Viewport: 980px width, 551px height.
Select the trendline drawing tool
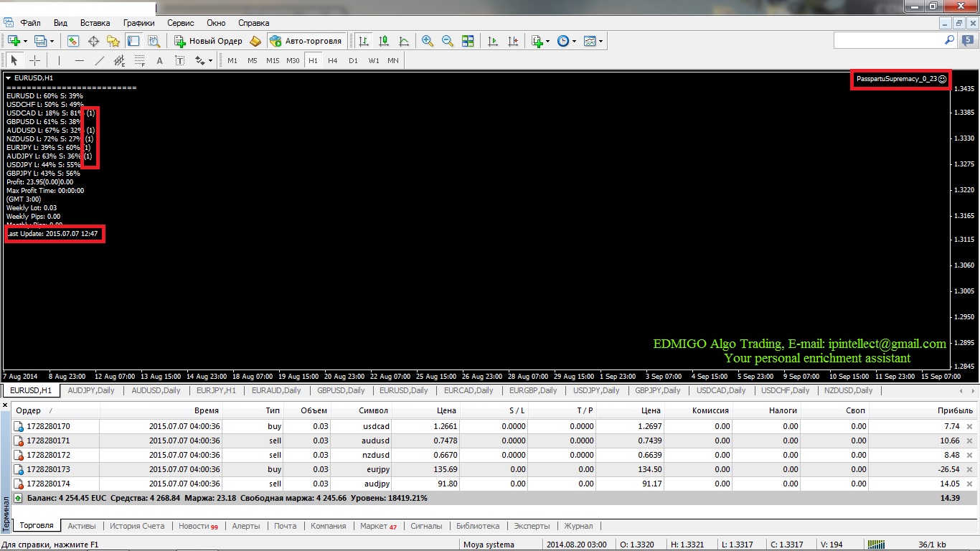[x=99, y=60]
